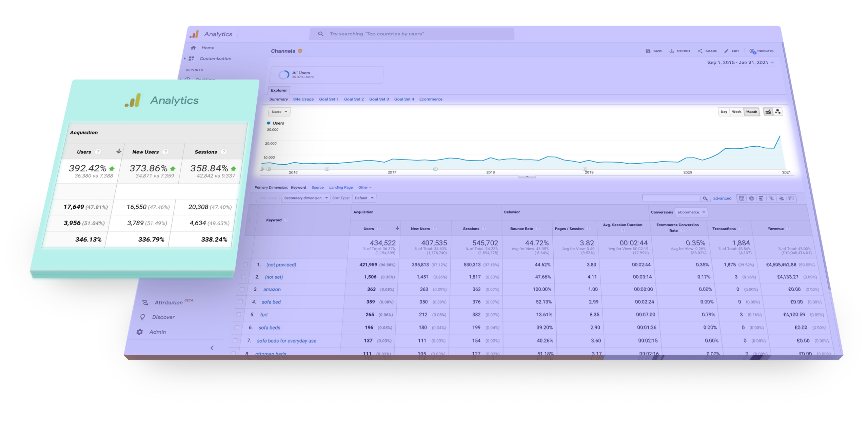Select the Goal Set 1 sub-tab
The width and height of the screenshot is (868, 421).
[x=329, y=99]
